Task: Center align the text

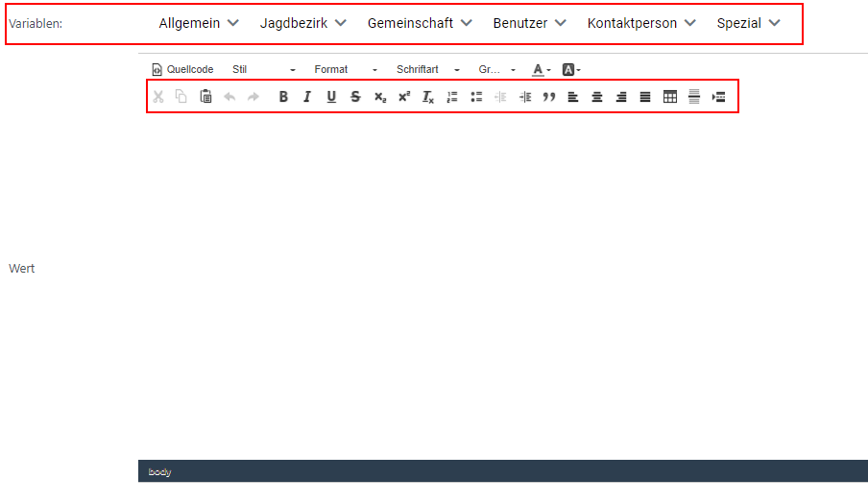Action: (x=597, y=97)
